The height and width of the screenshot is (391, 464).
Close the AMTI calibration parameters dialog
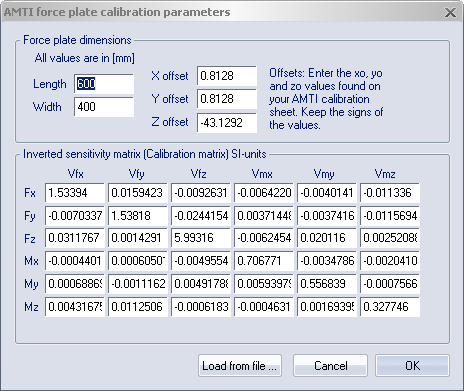(x=450, y=13)
